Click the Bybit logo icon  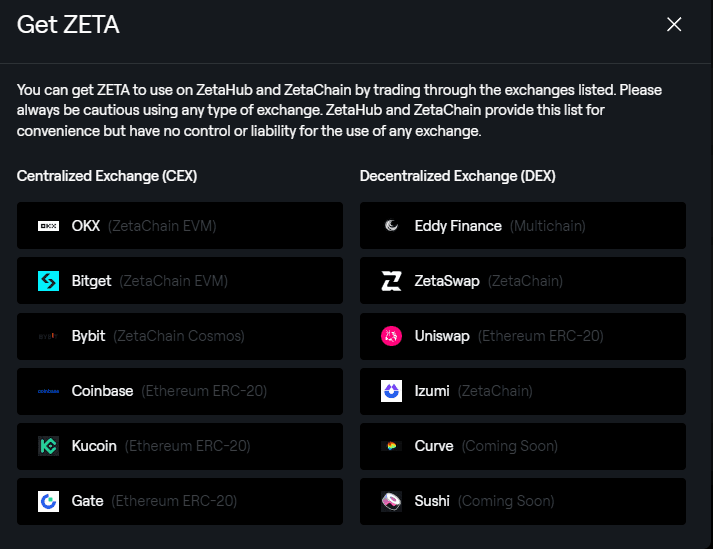[48, 336]
